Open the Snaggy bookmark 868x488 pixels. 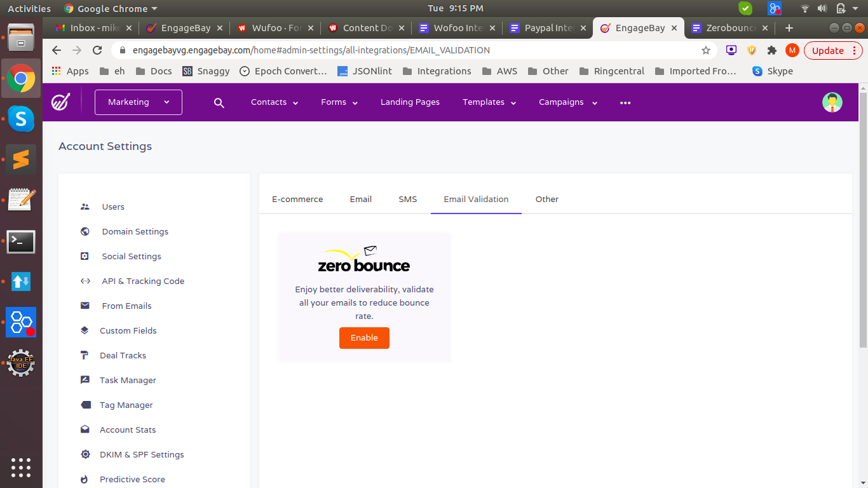[x=206, y=71]
